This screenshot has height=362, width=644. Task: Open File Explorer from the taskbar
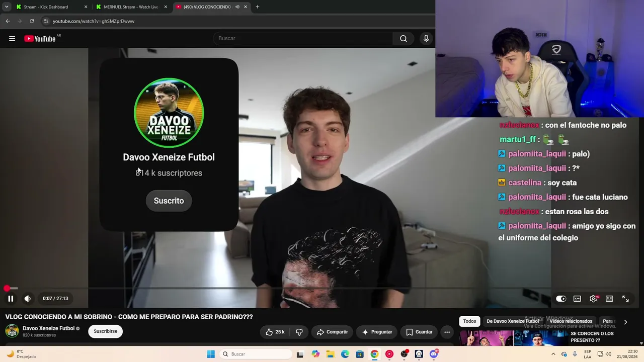(x=330, y=354)
